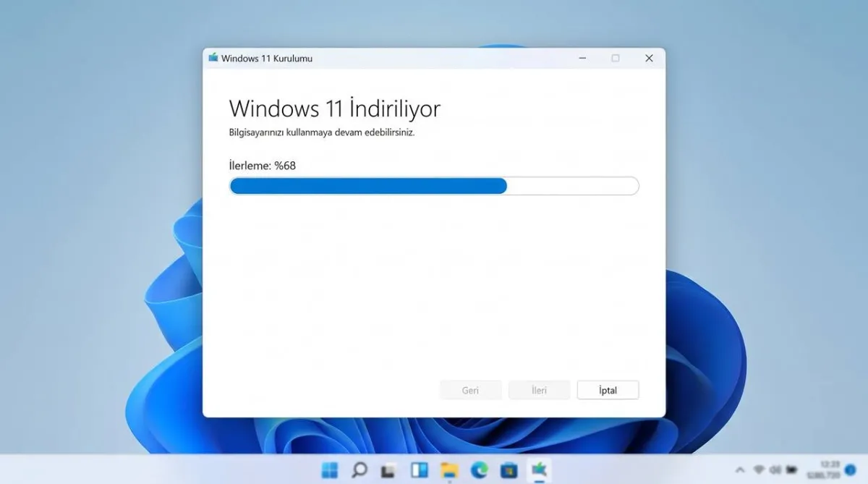Open Microsoft Store from taskbar
The width and height of the screenshot is (868, 484).
click(x=509, y=470)
